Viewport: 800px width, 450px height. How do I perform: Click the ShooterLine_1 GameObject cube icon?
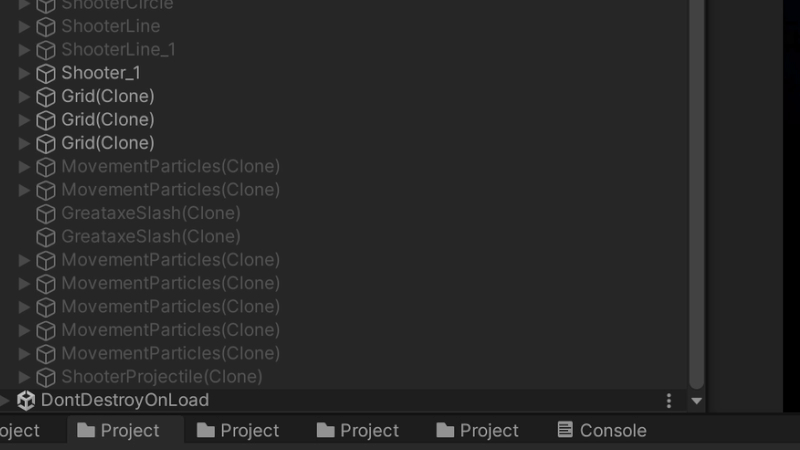point(46,50)
